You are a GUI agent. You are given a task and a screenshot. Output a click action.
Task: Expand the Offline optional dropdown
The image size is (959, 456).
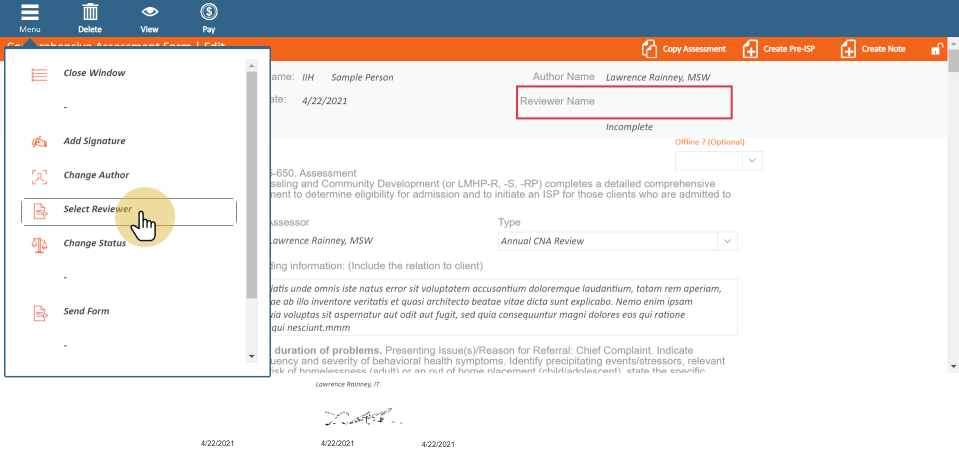pyautogui.click(x=752, y=160)
